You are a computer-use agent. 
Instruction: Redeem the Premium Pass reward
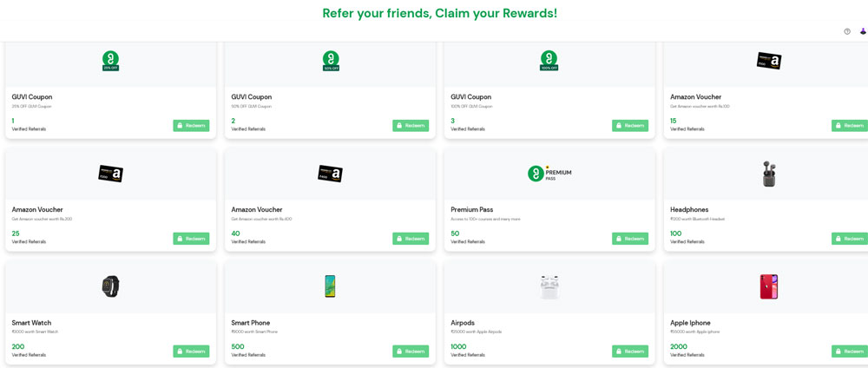tap(630, 239)
